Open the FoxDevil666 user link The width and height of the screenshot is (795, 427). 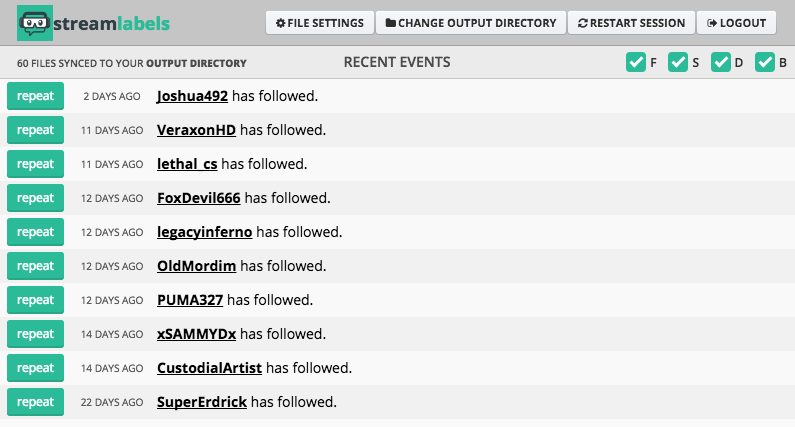point(199,198)
